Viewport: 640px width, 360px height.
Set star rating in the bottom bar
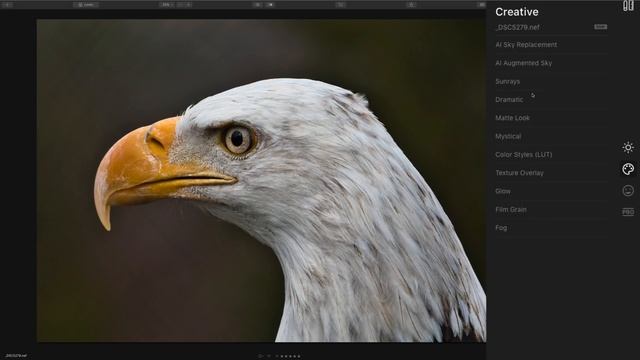pos(290,356)
